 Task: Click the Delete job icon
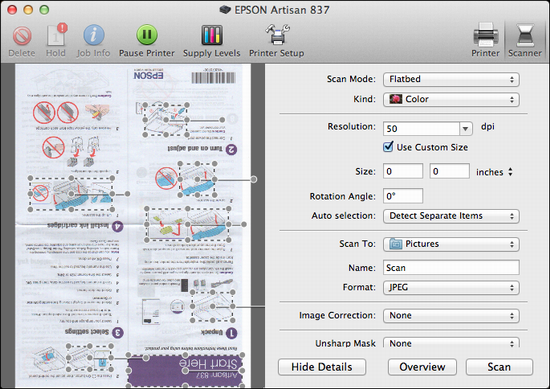pyautogui.click(x=22, y=36)
